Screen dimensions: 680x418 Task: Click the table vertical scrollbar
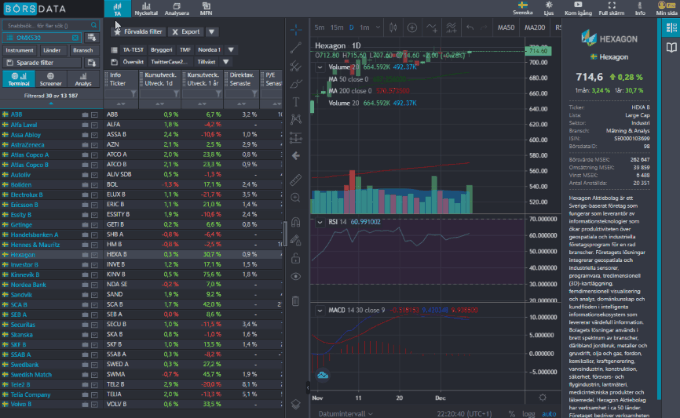click(284, 234)
